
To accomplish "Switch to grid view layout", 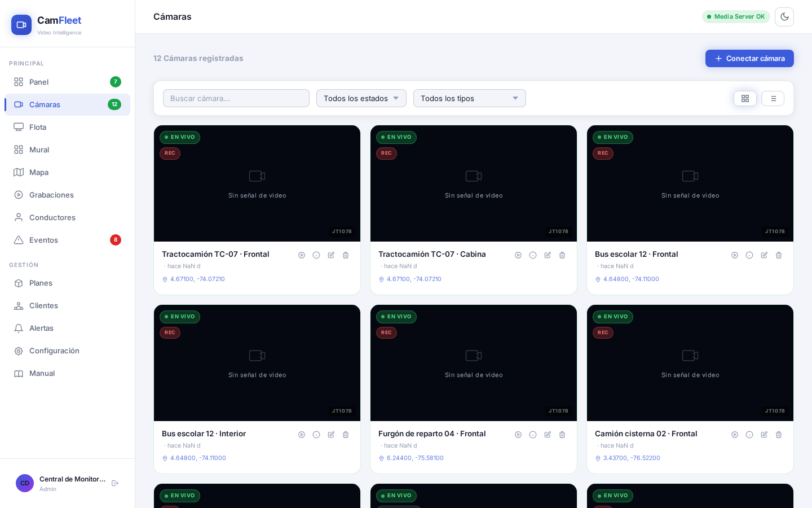I will [745, 99].
